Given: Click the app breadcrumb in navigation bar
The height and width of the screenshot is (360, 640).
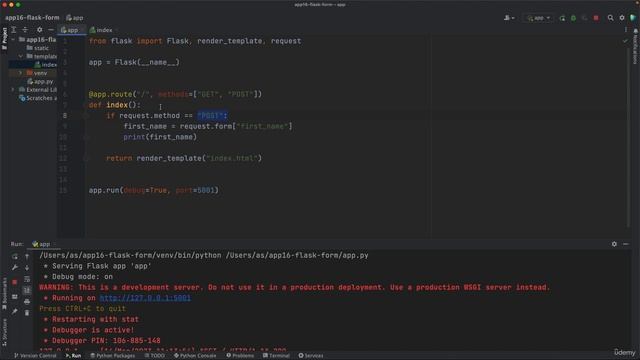Looking at the screenshot, I should point(75,18).
